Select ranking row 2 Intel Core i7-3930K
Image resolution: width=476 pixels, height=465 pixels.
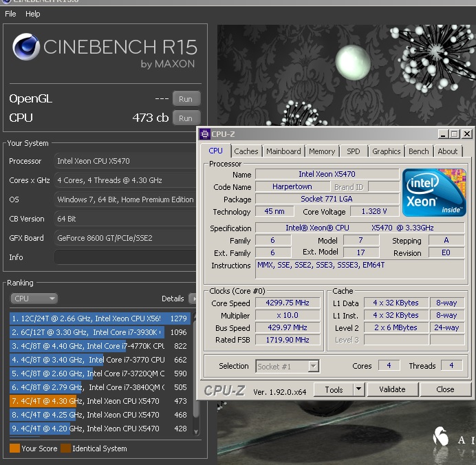(x=100, y=332)
